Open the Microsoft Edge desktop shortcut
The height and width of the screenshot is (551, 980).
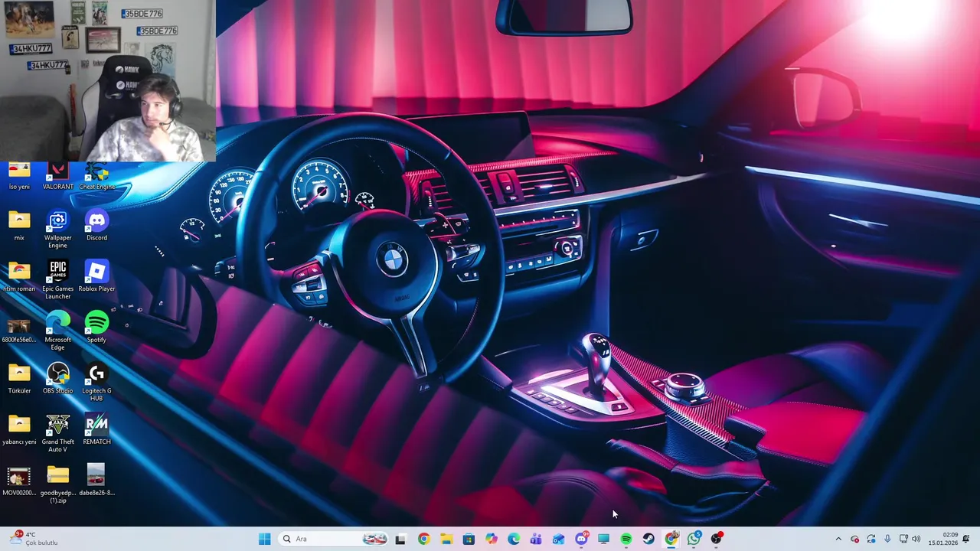pos(57,331)
